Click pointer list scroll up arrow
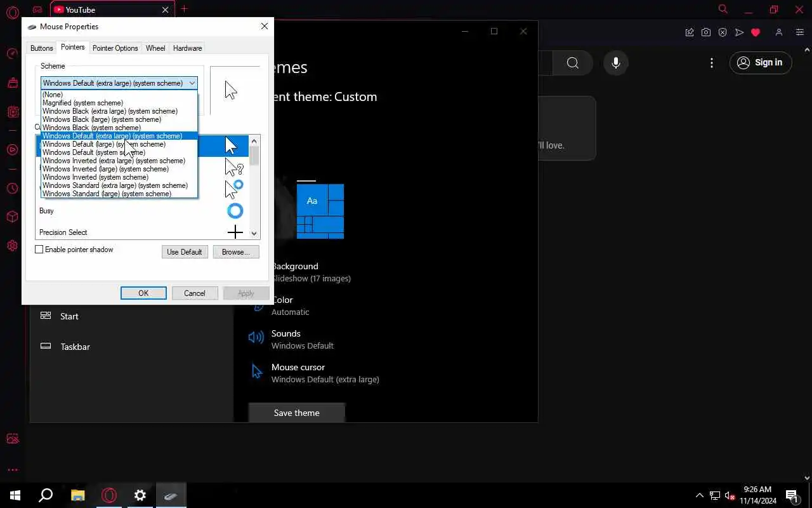 click(x=254, y=141)
